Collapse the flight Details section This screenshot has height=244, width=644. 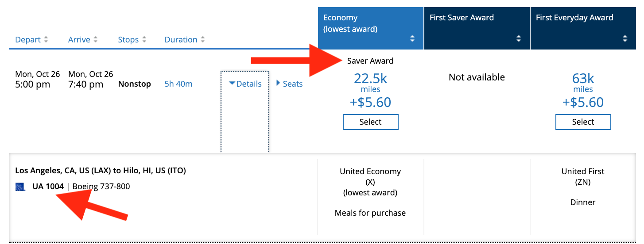click(x=245, y=84)
